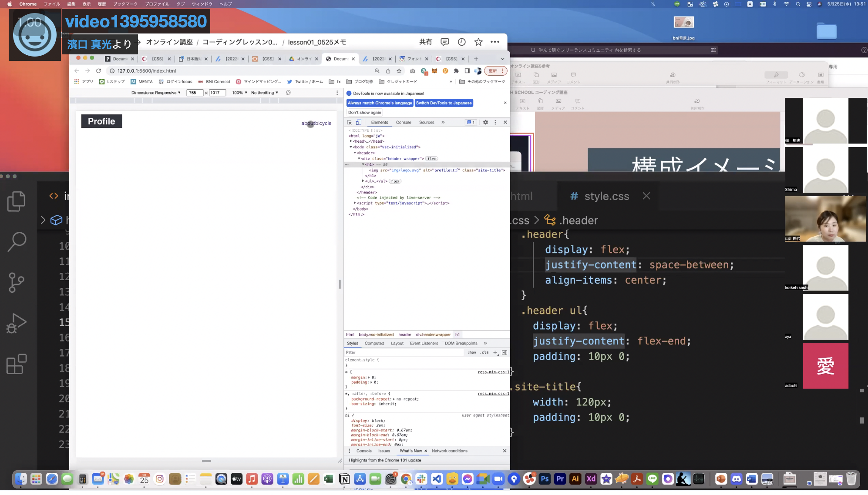Toggle flex badge on div header wrapper
The width and height of the screenshot is (868, 495).
pyautogui.click(x=432, y=159)
